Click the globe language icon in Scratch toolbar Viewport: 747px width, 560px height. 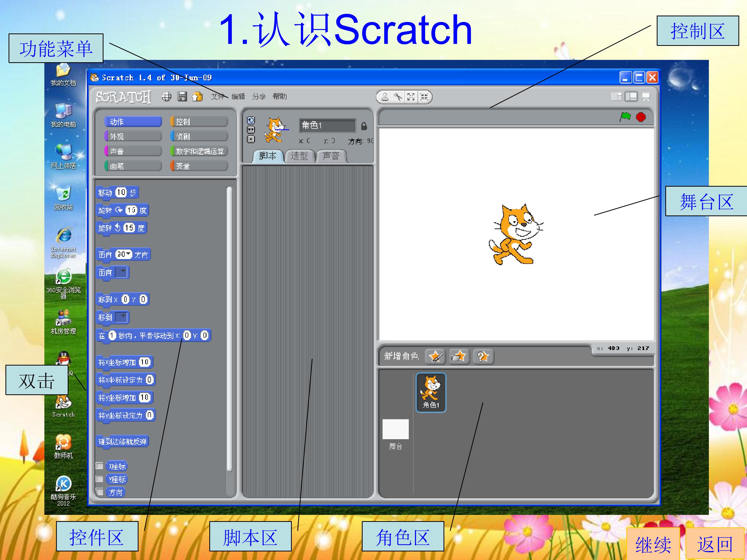pyautogui.click(x=167, y=97)
